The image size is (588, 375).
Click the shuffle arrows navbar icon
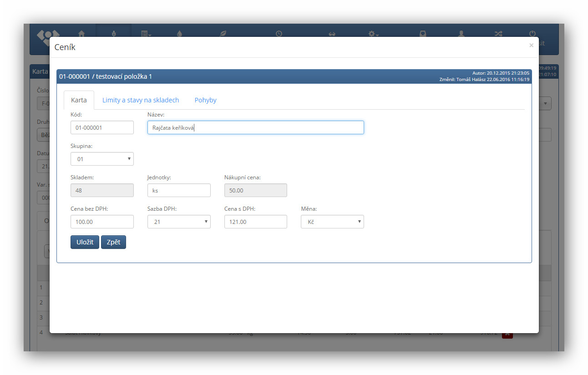click(x=498, y=34)
